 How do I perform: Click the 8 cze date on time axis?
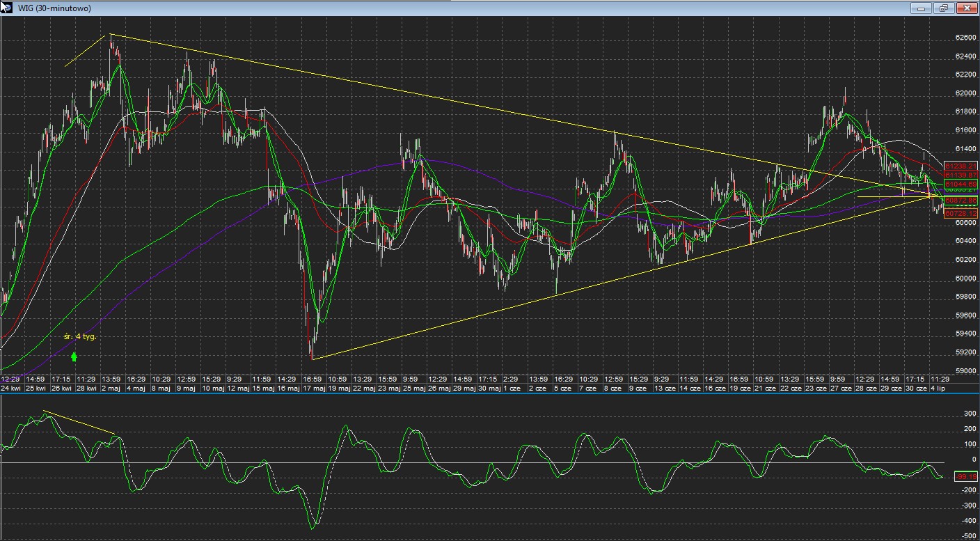(x=613, y=388)
